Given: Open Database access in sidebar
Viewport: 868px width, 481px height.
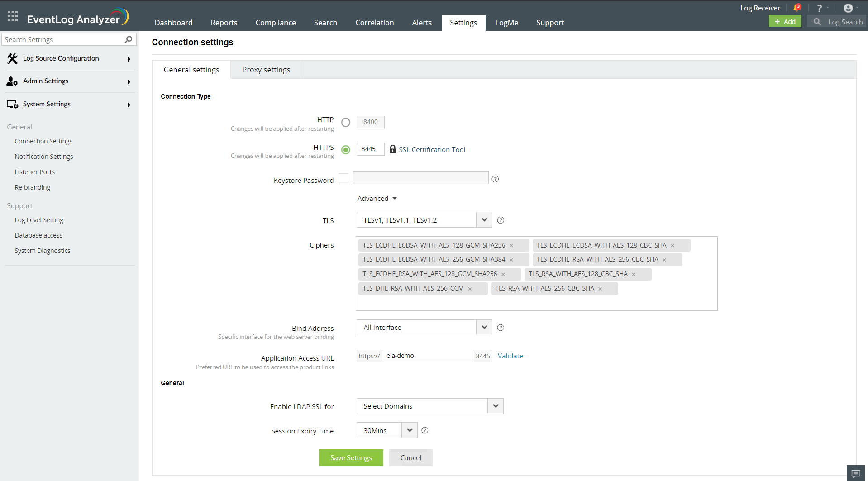Looking at the screenshot, I should (38, 235).
